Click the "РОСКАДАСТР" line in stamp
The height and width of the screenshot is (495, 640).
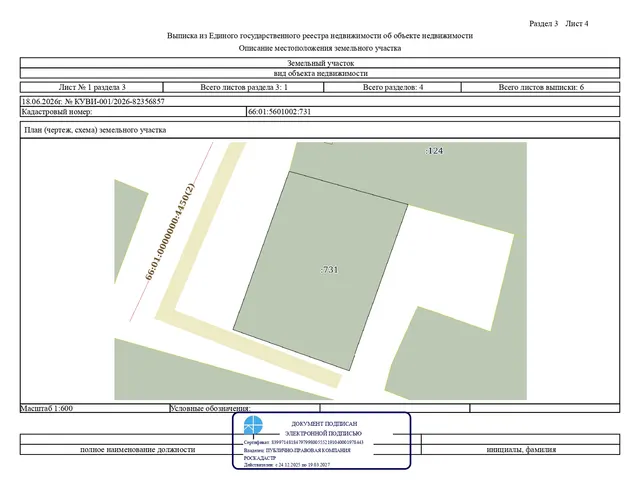pyautogui.click(x=260, y=458)
